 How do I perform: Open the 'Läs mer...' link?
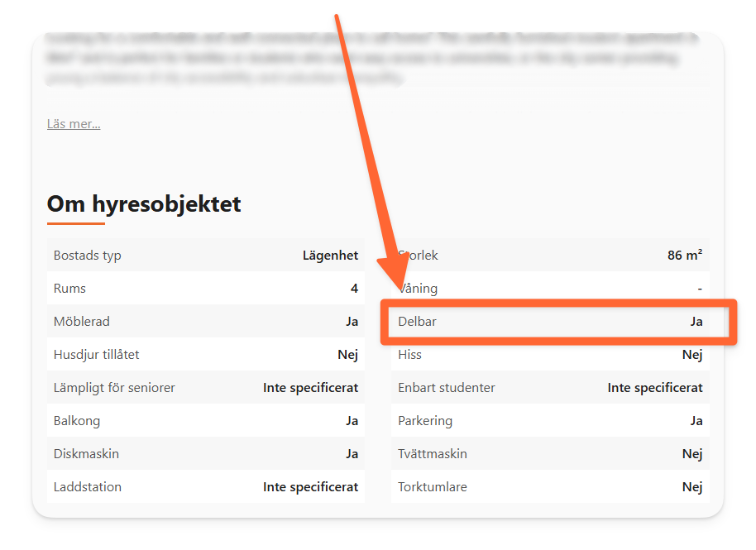click(x=74, y=124)
